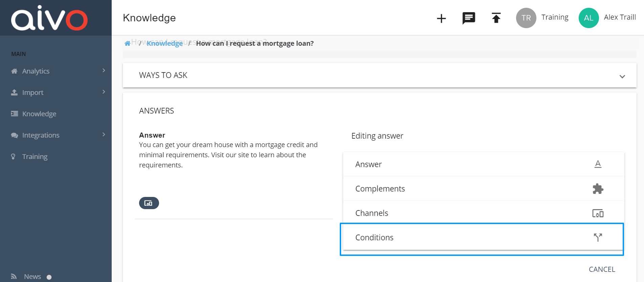Click the CANCEL button
This screenshot has width=644, height=282.
tap(602, 269)
